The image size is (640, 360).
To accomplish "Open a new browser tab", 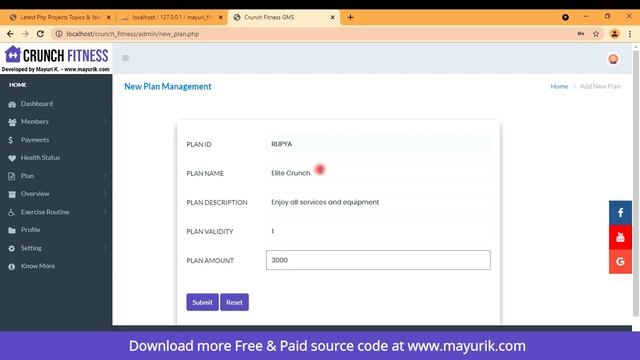I will tap(350, 17).
